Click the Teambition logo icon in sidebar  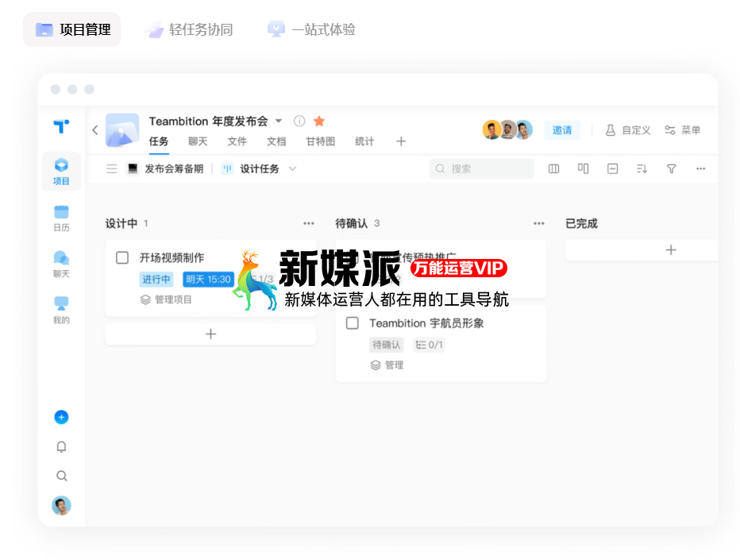61,126
